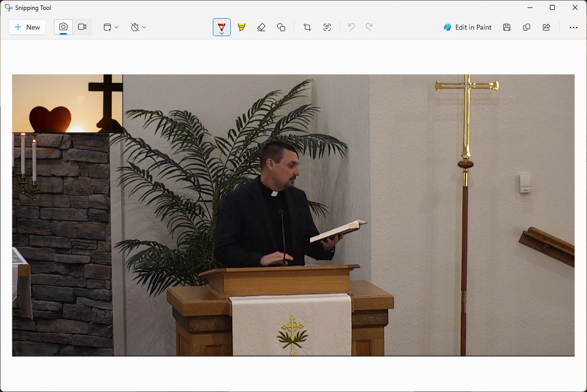Select the Highlighter tool
The height and width of the screenshot is (392, 587).
242,27
